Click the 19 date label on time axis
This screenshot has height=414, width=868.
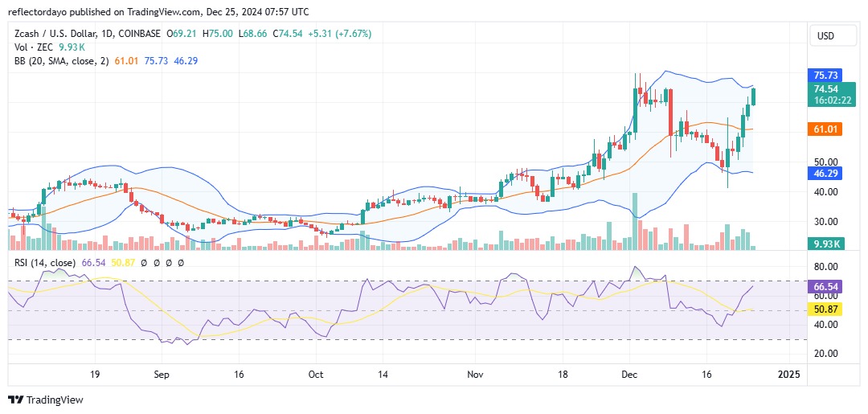[94, 375]
